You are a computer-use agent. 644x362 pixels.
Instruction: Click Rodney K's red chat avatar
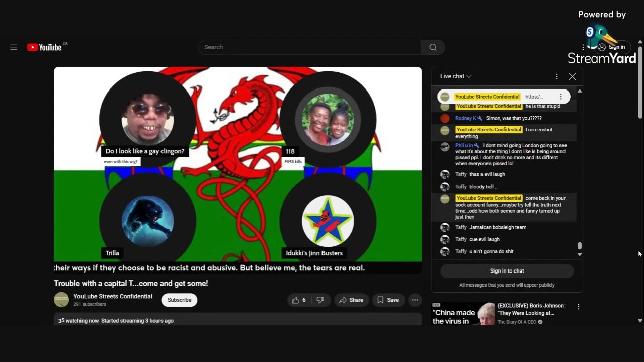tap(445, 119)
